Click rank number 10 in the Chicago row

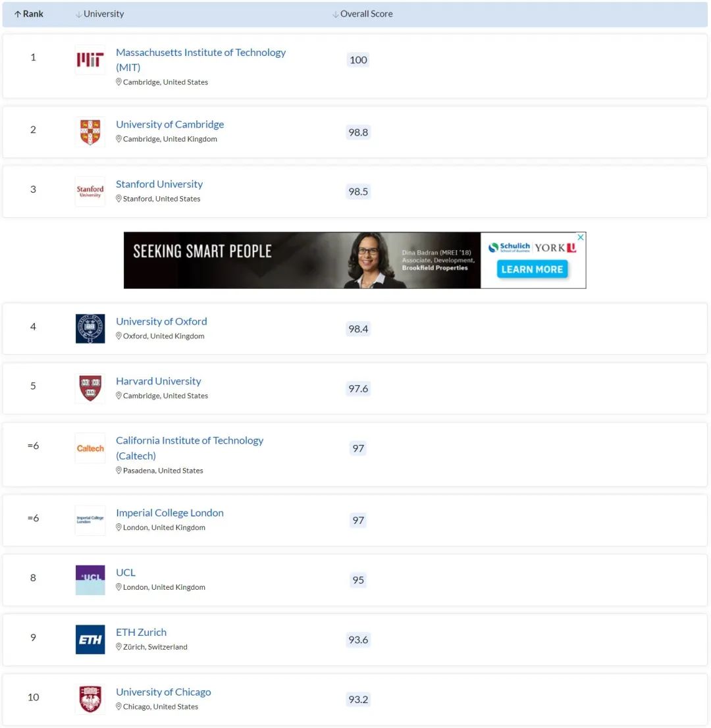click(33, 697)
